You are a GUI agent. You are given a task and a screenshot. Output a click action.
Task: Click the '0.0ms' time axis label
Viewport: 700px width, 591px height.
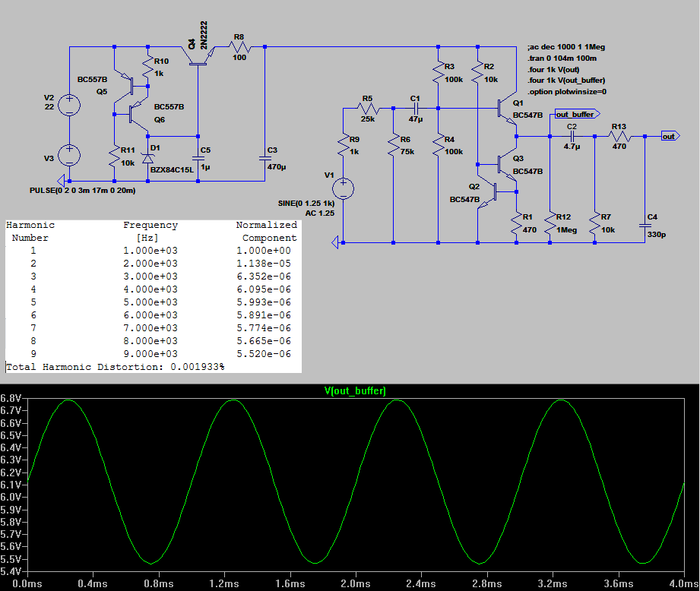tap(27, 583)
